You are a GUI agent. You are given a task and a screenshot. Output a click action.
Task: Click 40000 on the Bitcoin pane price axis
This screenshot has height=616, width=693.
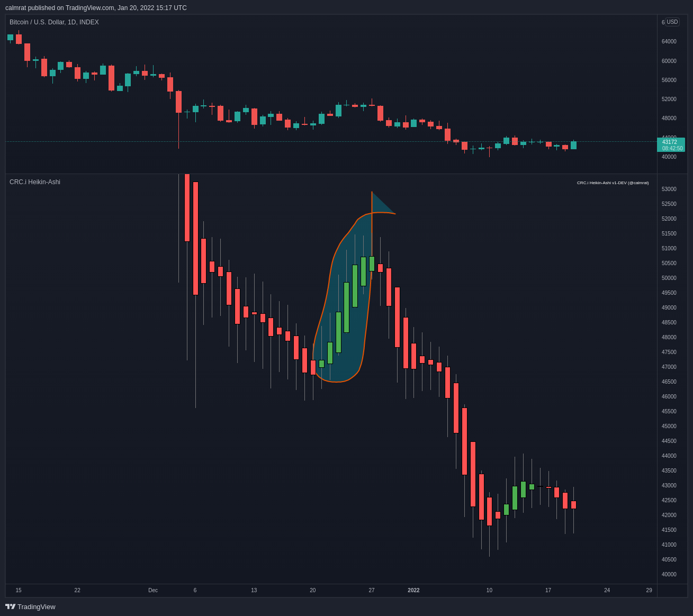click(669, 157)
